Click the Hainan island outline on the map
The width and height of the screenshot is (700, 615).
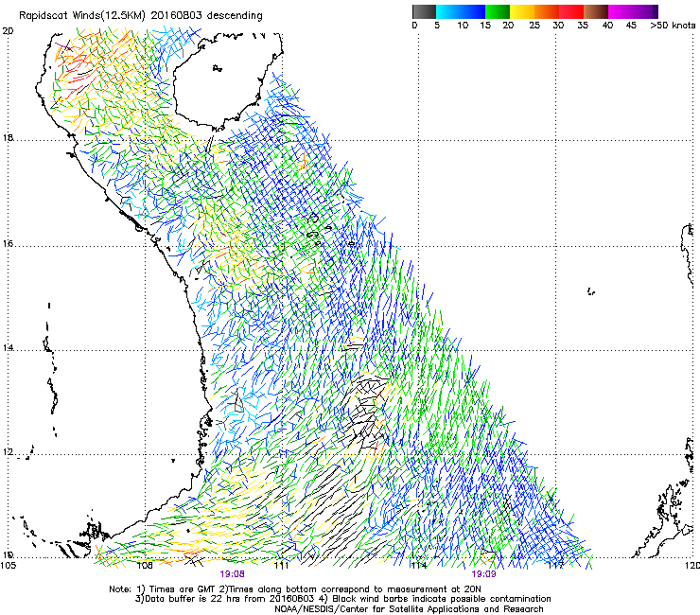tap(228, 80)
